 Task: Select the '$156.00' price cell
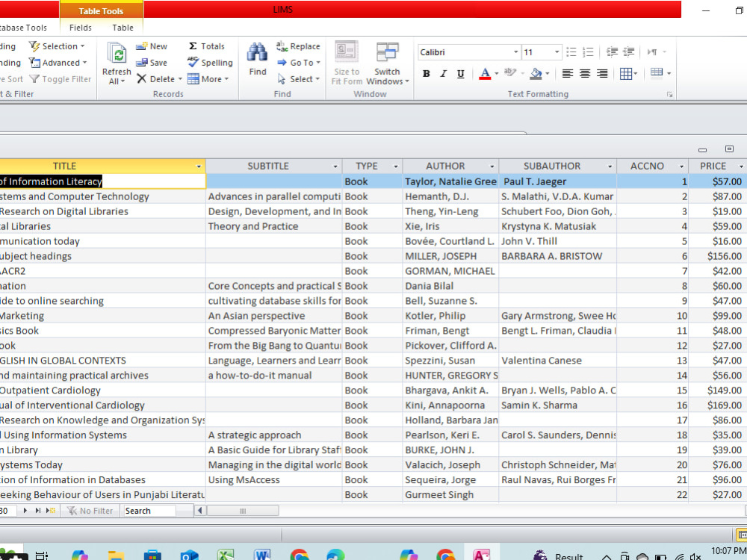[x=717, y=256]
